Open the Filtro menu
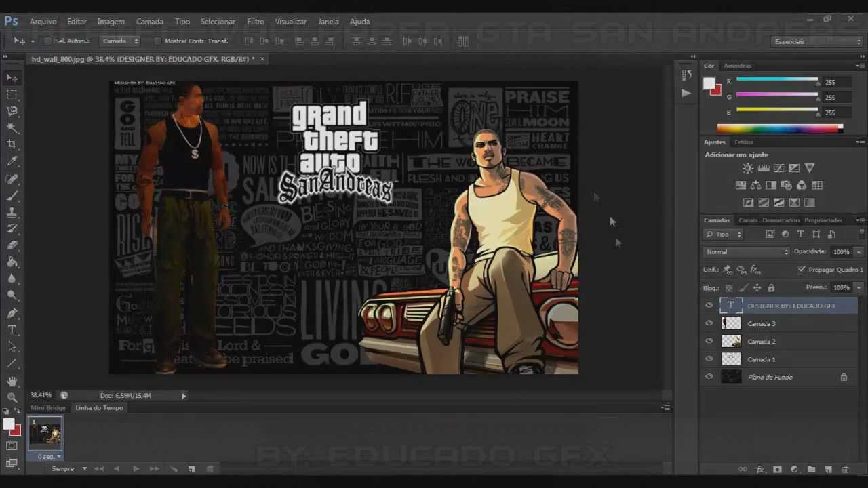 point(256,21)
